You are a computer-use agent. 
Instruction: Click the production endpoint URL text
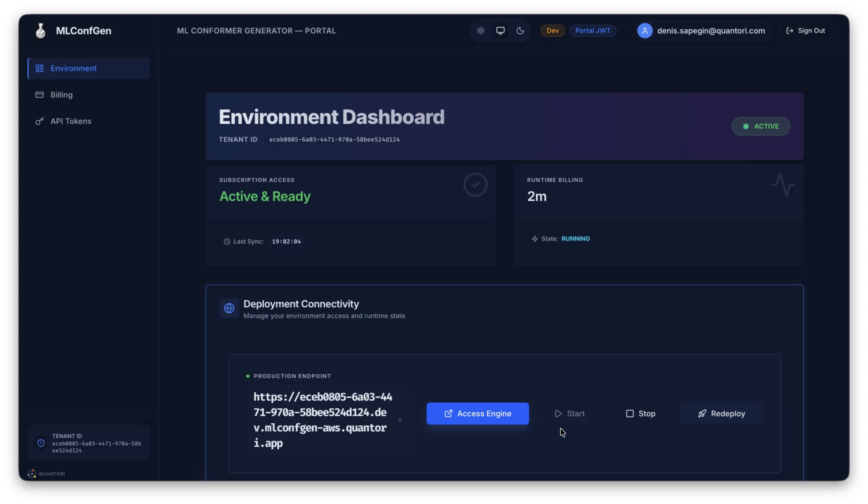tap(323, 420)
